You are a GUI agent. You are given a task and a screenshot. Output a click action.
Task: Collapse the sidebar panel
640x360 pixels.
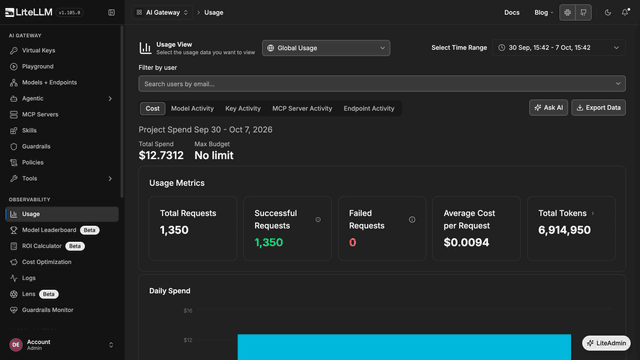click(x=111, y=13)
